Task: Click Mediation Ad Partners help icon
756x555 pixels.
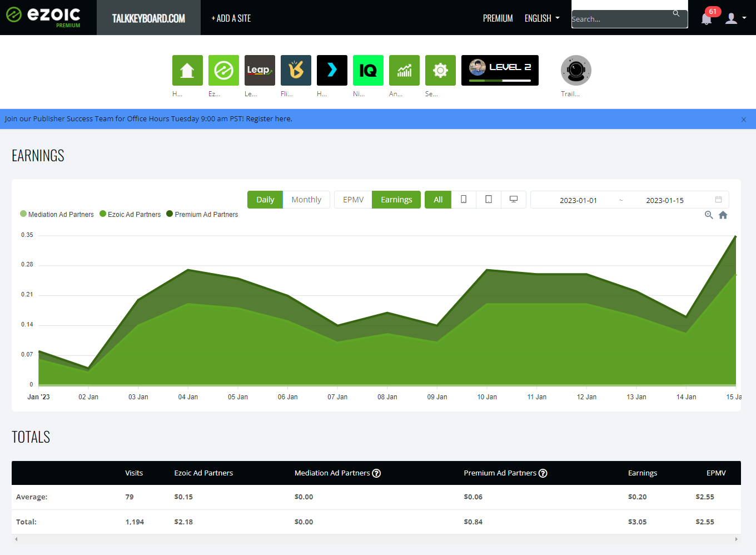Action: pos(376,473)
